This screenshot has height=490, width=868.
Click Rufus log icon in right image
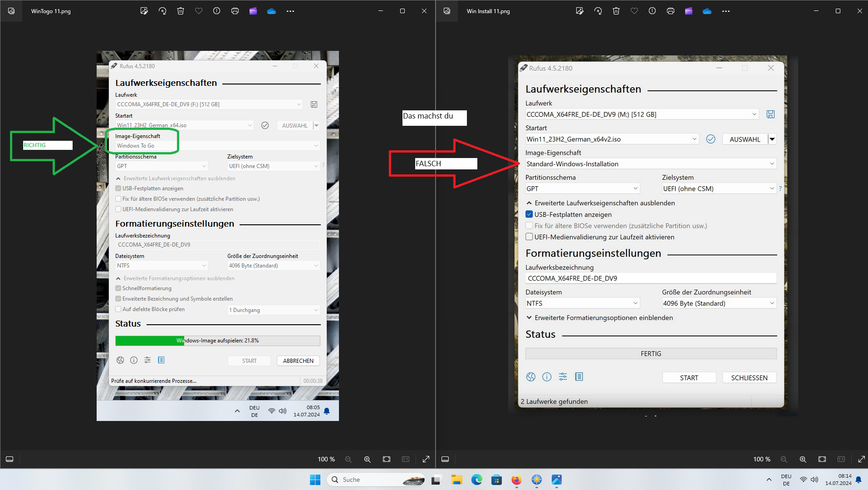[579, 376]
